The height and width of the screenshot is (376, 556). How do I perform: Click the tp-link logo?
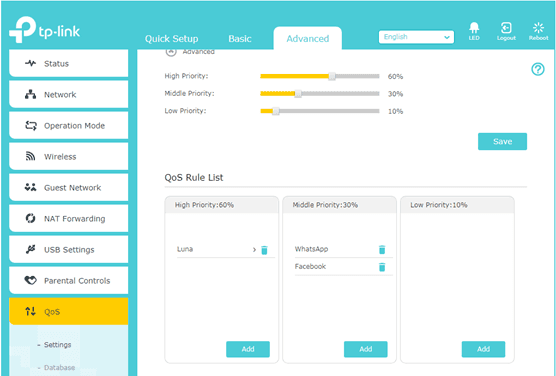(45, 30)
